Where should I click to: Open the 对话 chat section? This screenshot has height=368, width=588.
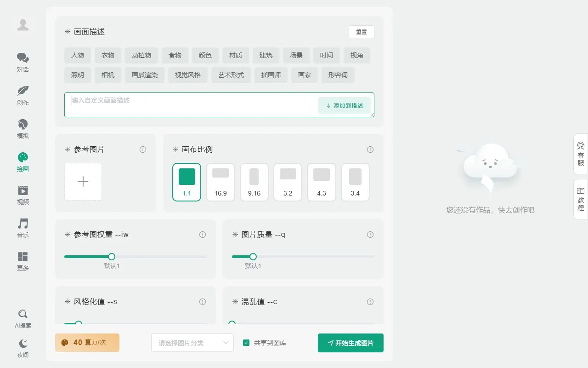pos(23,63)
